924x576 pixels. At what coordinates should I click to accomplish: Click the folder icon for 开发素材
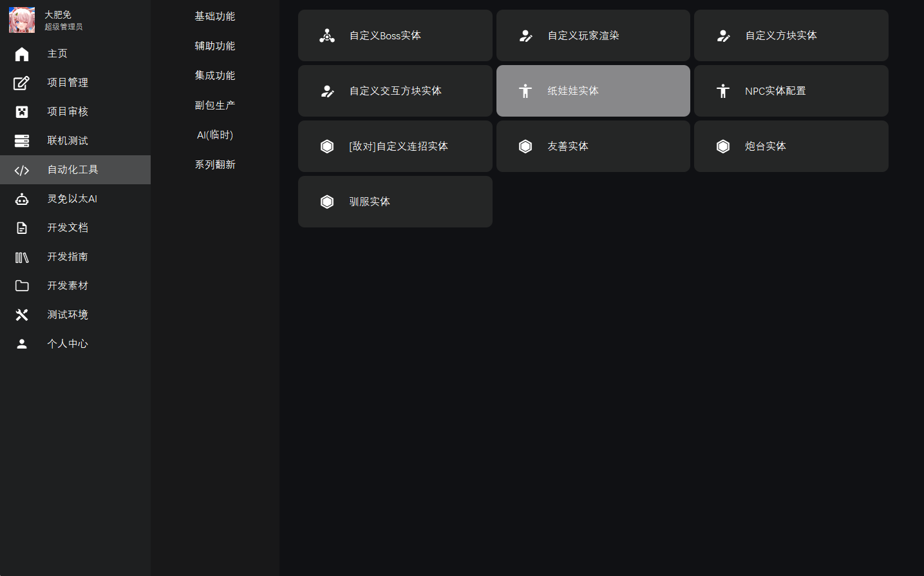pyautogui.click(x=22, y=286)
